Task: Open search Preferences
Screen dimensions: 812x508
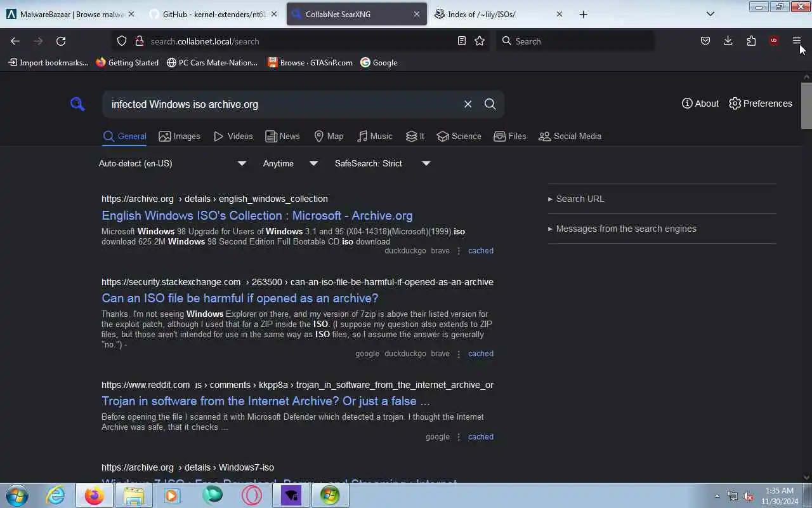Action: [761, 104]
